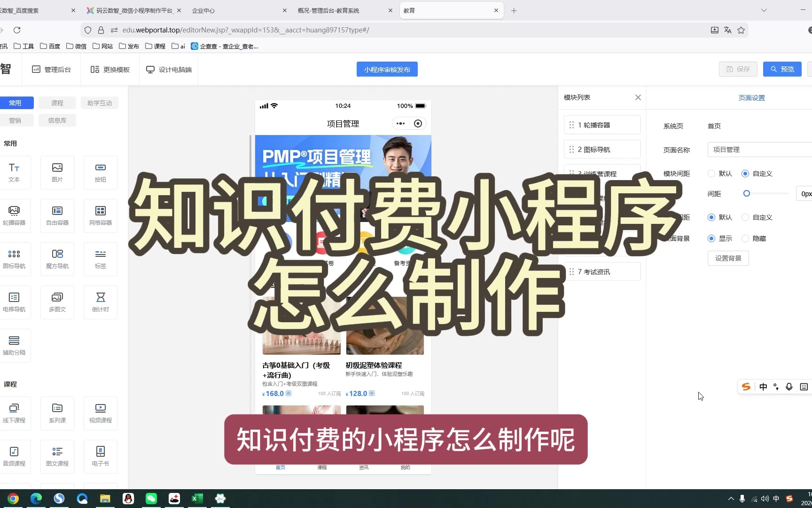This screenshot has width=812, height=508.
Task: Open the ai bookmarks folder
Action: tap(179, 46)
